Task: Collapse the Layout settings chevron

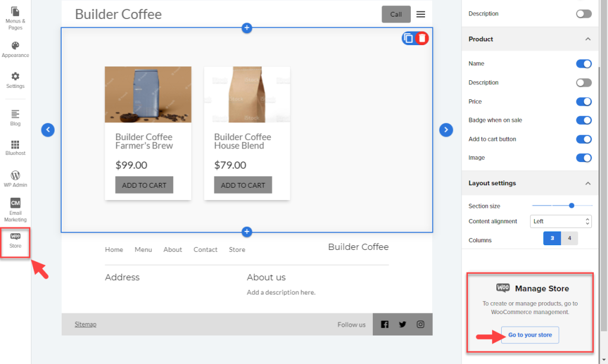Action: (588, 183)
